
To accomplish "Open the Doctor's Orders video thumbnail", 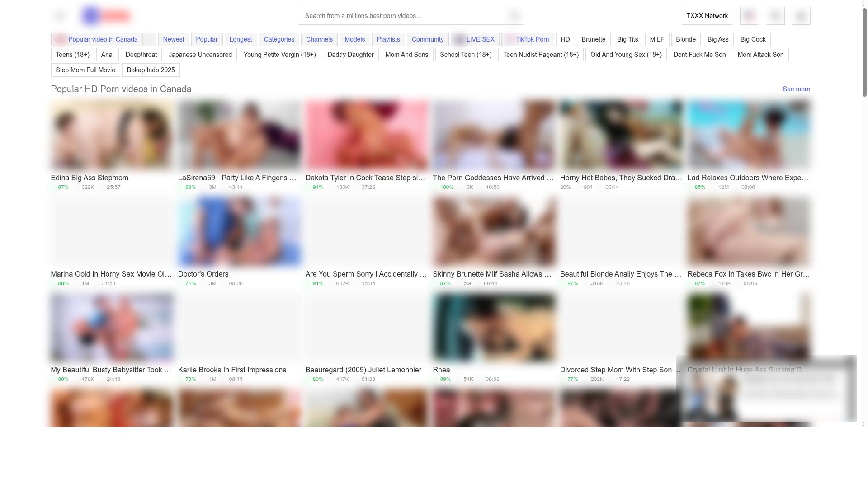I will [x=239, y=231].
